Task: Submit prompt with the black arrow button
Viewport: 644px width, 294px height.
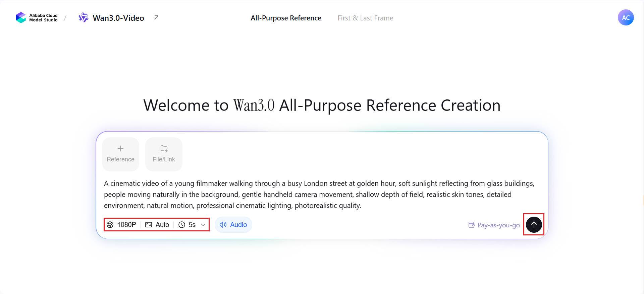Action: coord(534,224)
